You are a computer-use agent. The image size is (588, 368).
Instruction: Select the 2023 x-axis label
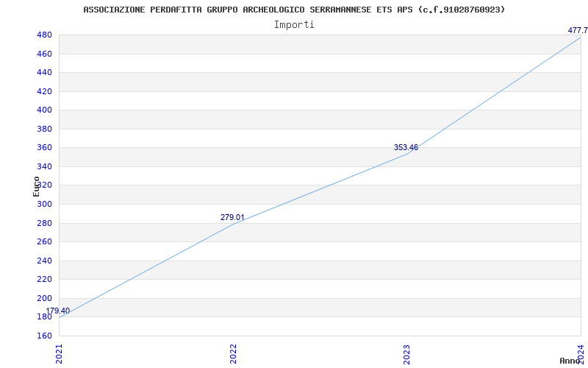tap(407, 354)
